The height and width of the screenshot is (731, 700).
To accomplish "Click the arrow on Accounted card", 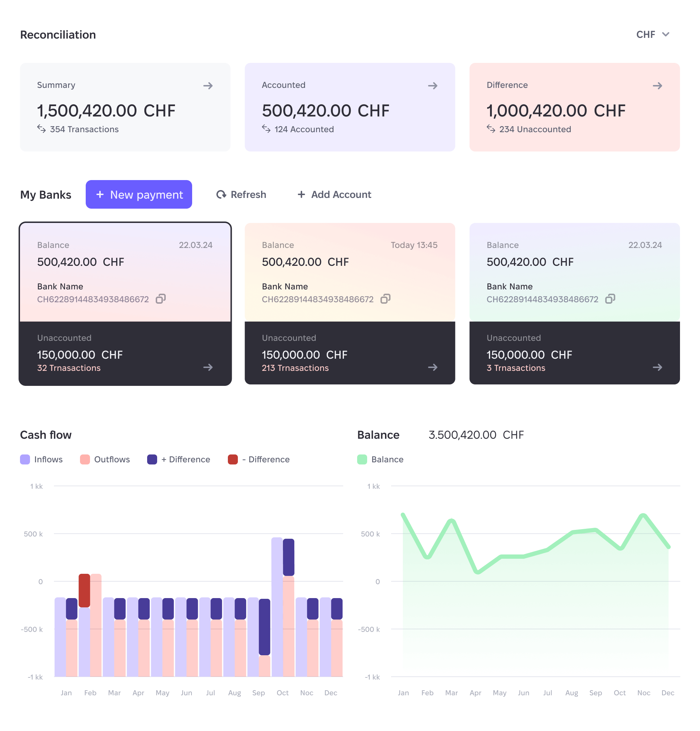I will tap(432, 86).
